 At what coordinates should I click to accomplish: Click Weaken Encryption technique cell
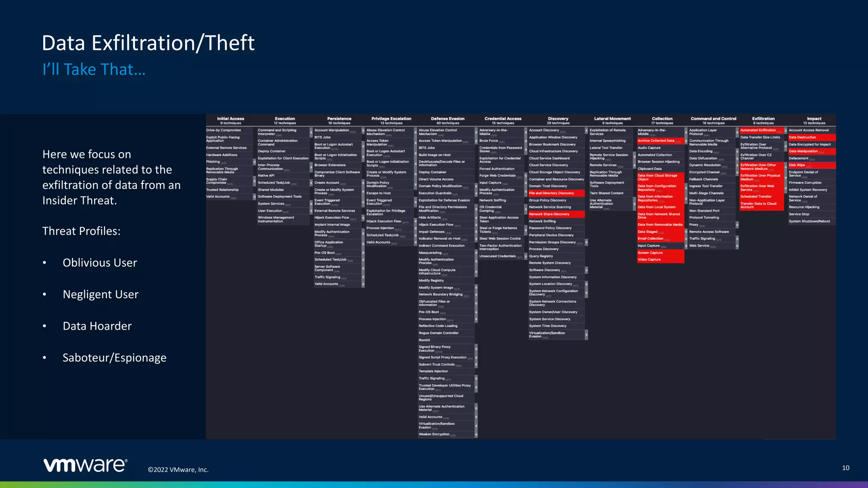tap(446, 434)
